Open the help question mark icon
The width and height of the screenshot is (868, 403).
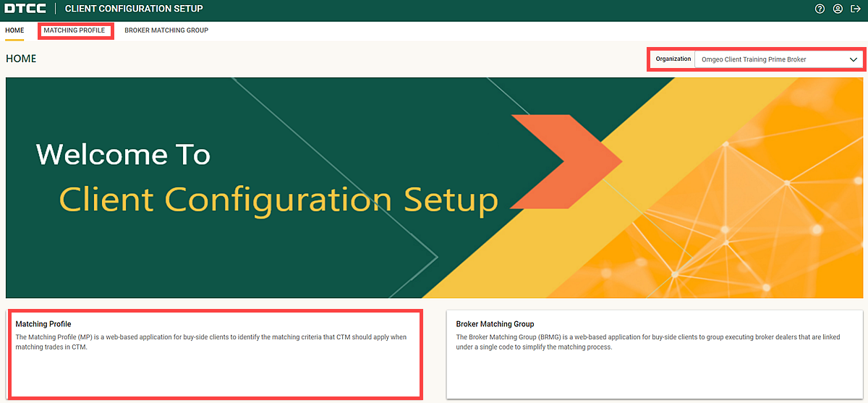tap(820, 9)
